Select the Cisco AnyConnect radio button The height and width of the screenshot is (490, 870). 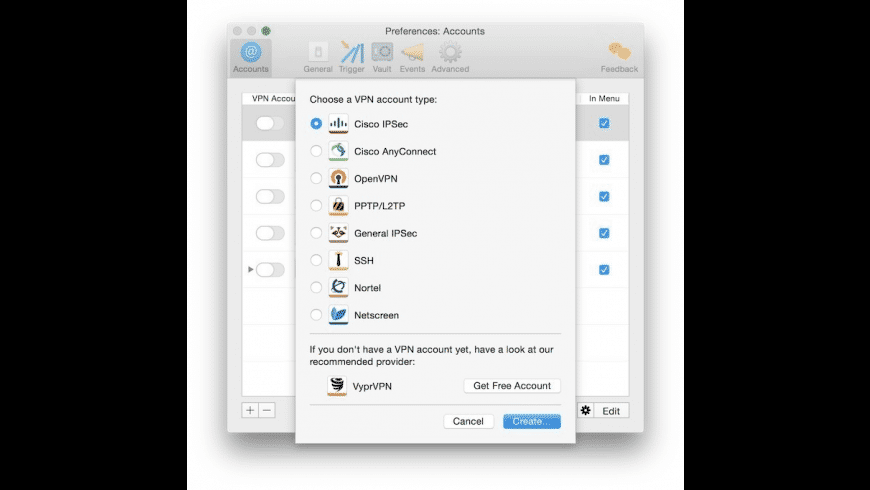coord(316,151)
